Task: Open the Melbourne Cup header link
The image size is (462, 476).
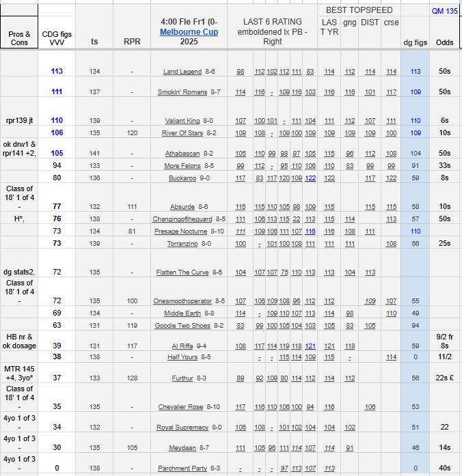Action: click(x=189, y=32)
